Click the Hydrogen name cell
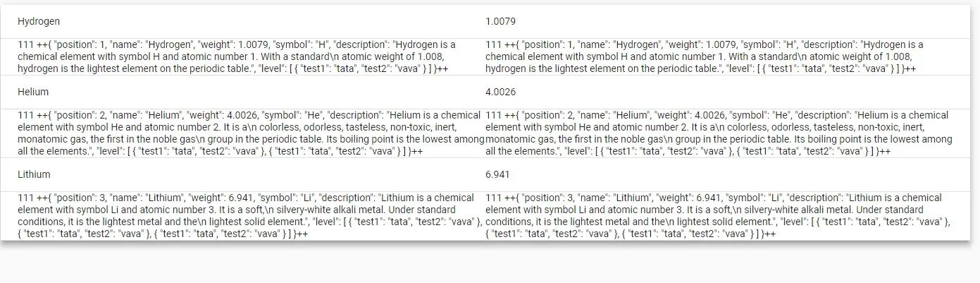The image size is (980, 283). coord(39,22)
